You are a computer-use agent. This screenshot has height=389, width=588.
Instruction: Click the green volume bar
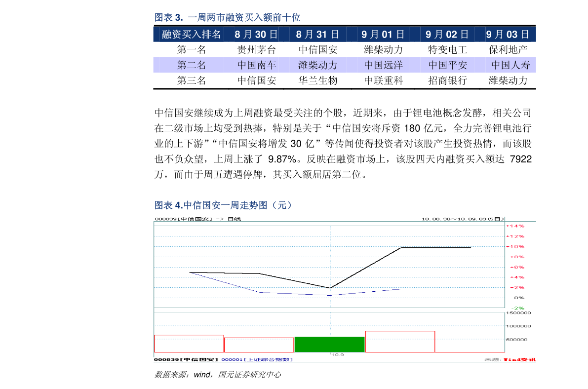[330, 345]
